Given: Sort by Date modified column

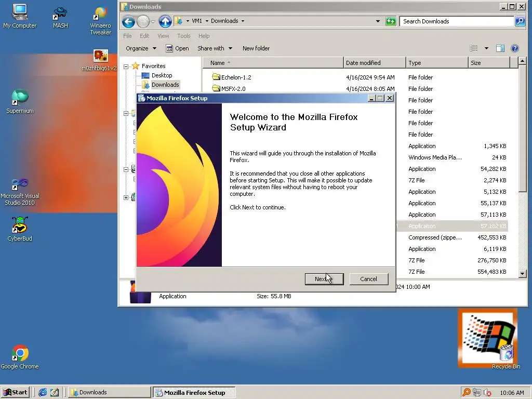Looking at the screenshot, I should click(x=375, y=63).
